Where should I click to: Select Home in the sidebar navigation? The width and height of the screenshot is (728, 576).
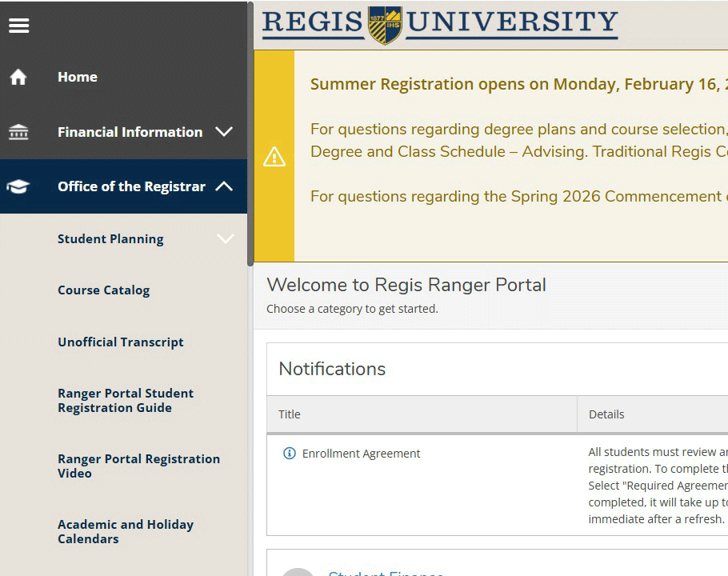click(x=77, y=76)
